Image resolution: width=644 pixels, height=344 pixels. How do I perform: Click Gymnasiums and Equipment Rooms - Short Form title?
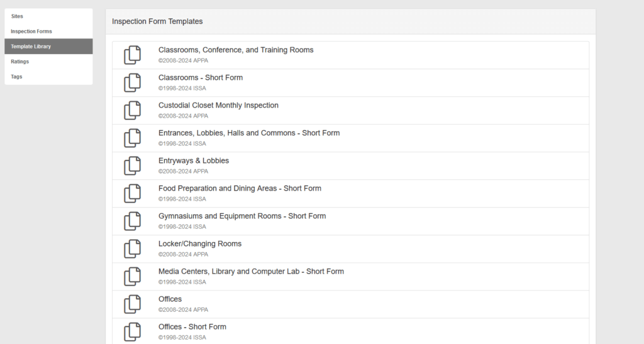click(242, 216)
